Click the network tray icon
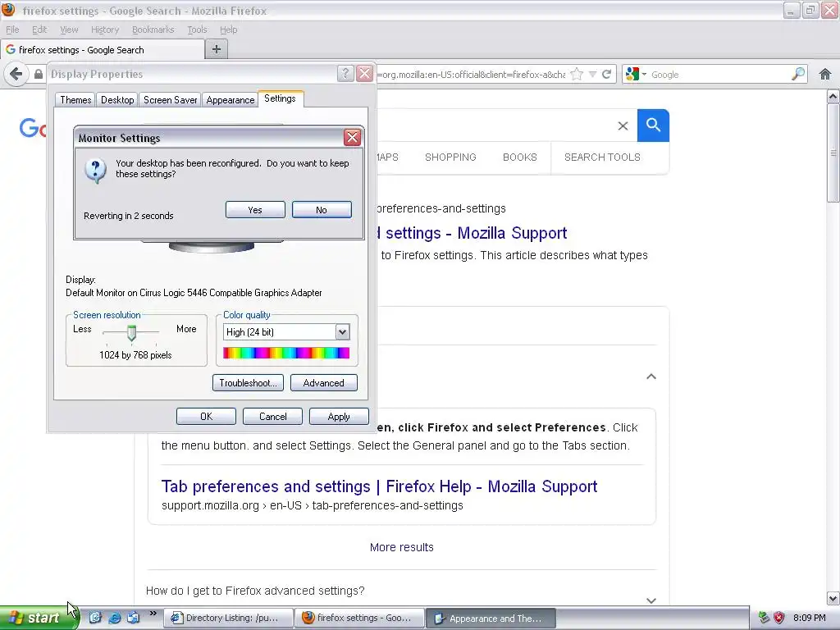 point(764,618)
